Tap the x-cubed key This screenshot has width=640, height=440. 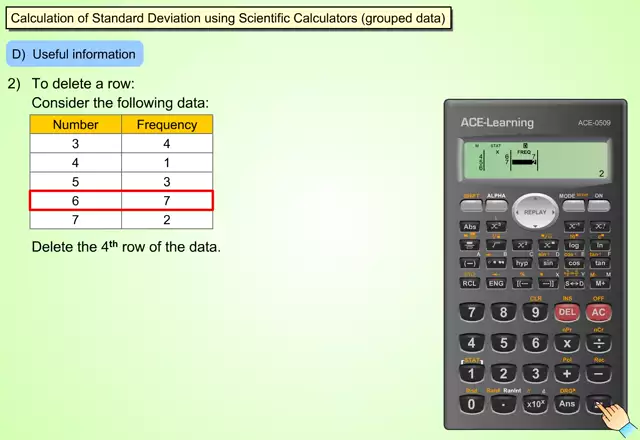pos(496,227)
